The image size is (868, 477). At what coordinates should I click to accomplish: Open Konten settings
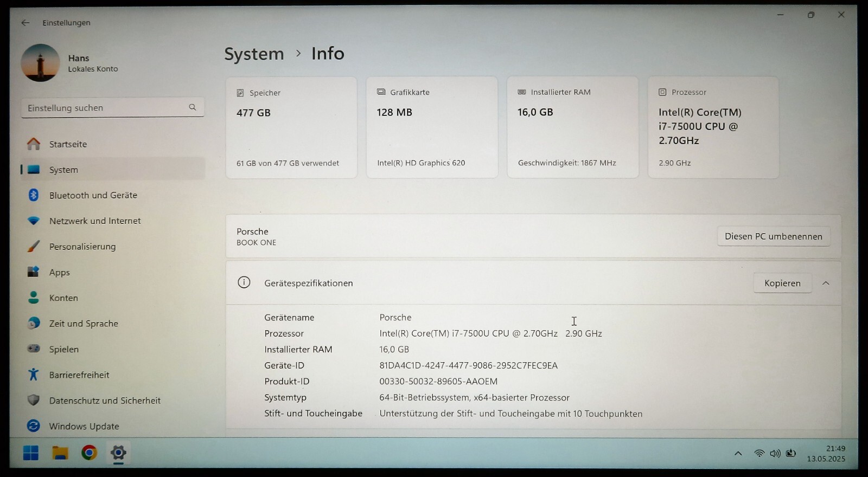[112, 298]
